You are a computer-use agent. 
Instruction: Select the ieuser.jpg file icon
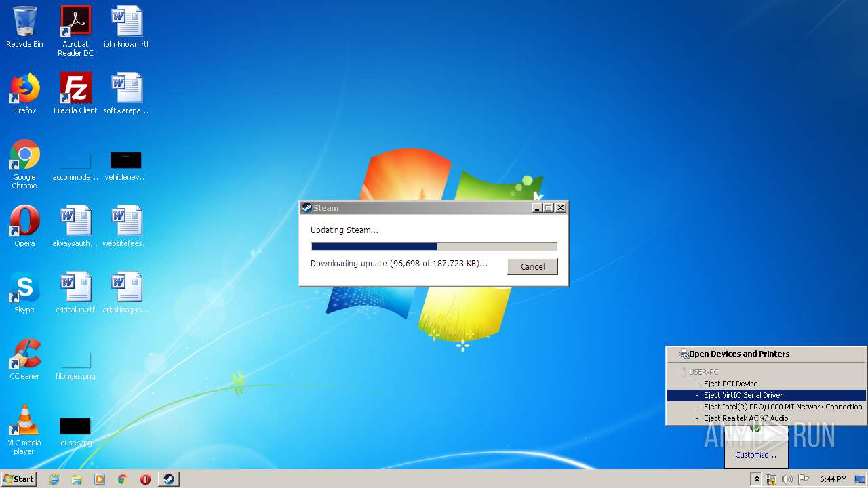[x=75, y=431]
